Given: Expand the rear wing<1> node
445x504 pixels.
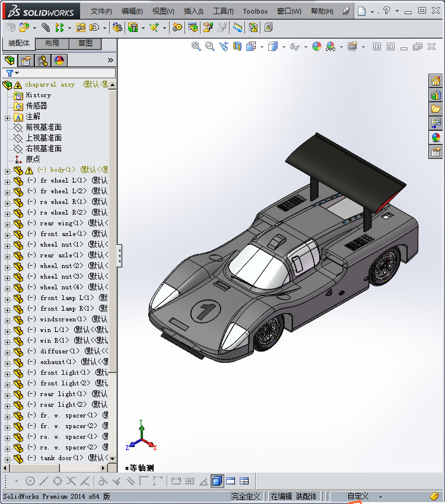Looking at the screenshot, I should [x=7, y=225].
